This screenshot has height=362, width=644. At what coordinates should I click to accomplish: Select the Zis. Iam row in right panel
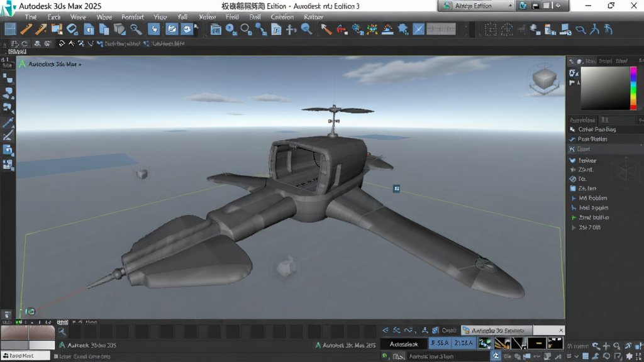click(587, 189)
